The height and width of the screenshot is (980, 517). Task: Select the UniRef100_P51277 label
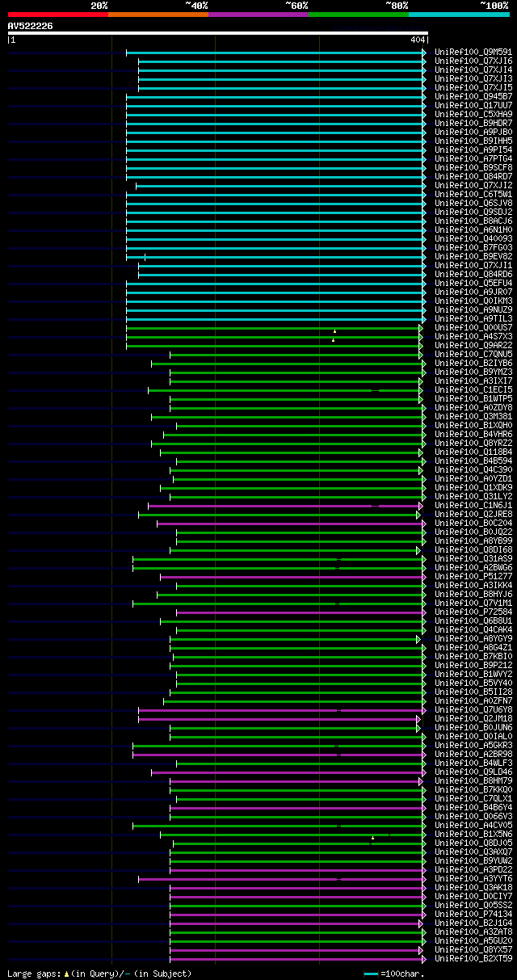coord(473,577)
